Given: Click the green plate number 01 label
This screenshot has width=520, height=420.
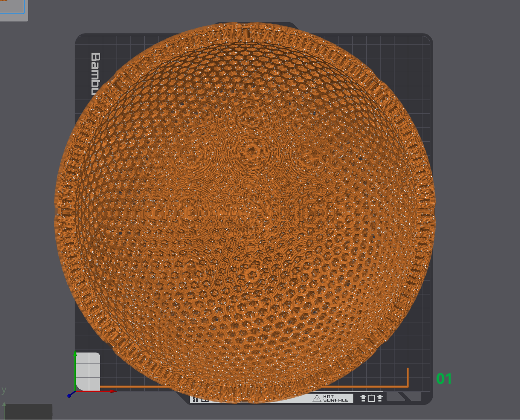Looking at the screenshot, I should [x=444, y=379].
